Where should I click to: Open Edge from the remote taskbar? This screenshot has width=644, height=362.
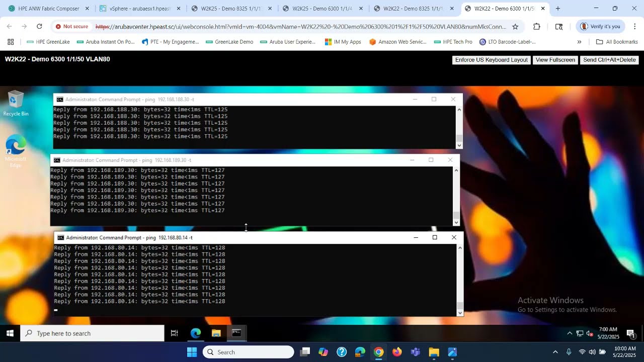click(x=196, y=333)
